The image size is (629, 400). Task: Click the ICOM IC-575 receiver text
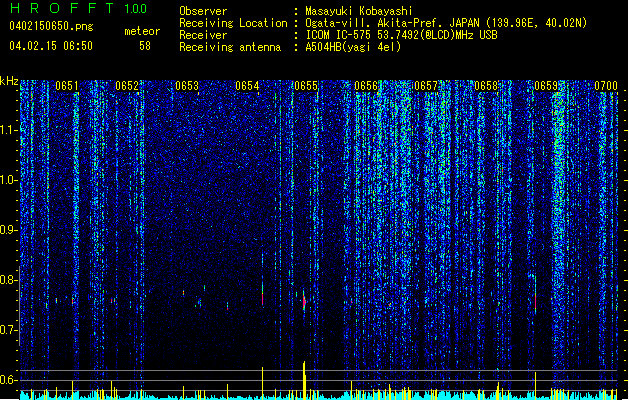click(401, 35)
